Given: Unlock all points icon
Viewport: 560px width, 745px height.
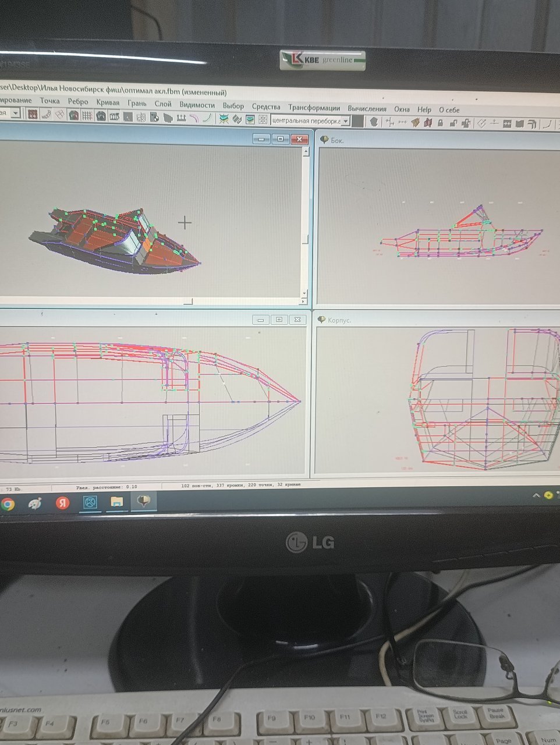Looking at the screenshot, I should coord(467,123).
